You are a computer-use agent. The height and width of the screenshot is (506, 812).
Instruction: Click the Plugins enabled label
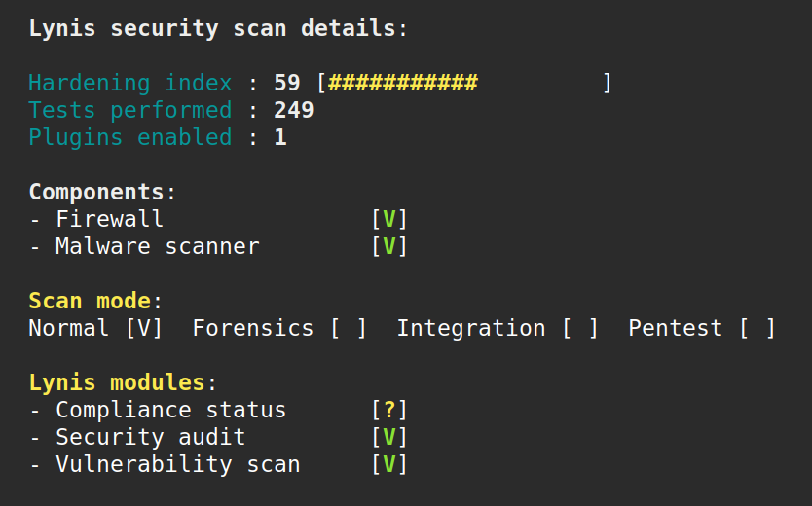130,138
